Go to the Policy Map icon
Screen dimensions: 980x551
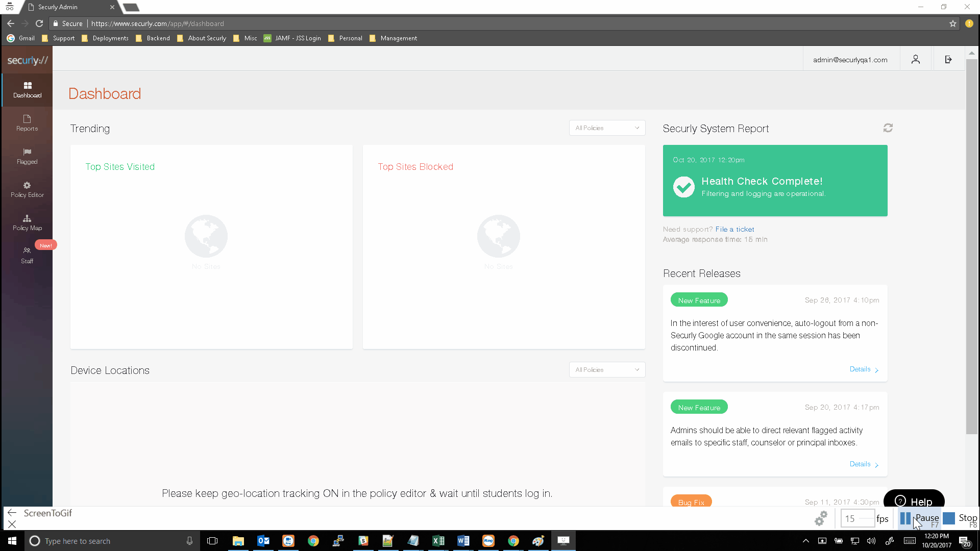tap(27, 218)
